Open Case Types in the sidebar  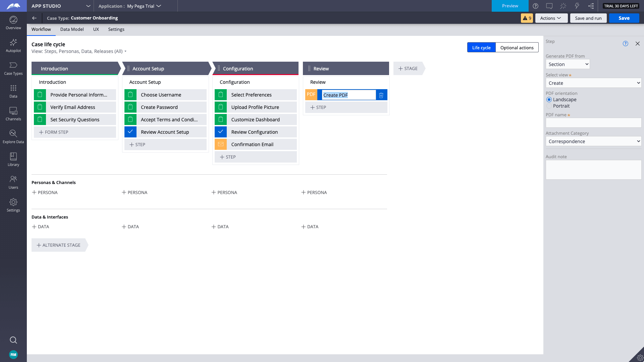pyautogui.click(x=13, y=69)
